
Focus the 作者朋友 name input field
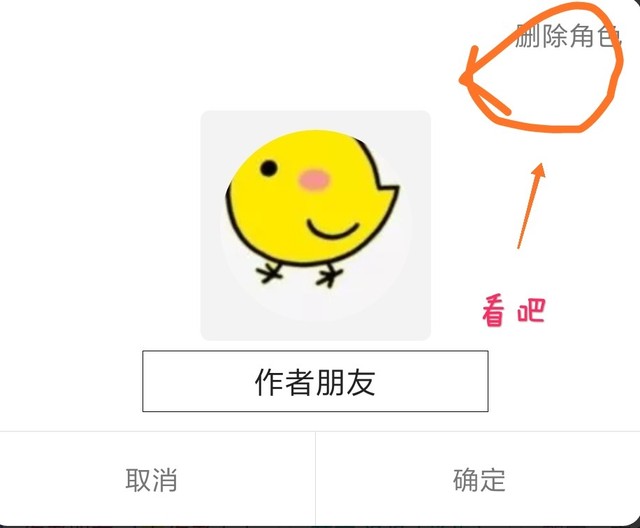point(315,381)
